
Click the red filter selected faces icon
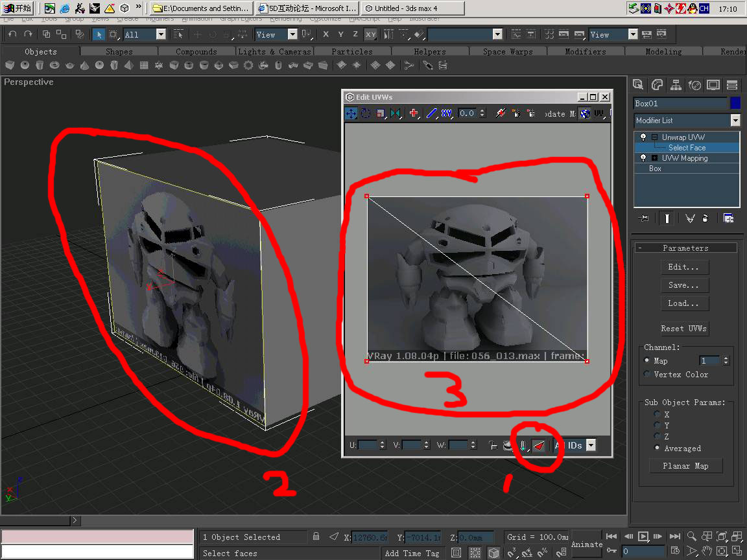(x=539, y=446)
